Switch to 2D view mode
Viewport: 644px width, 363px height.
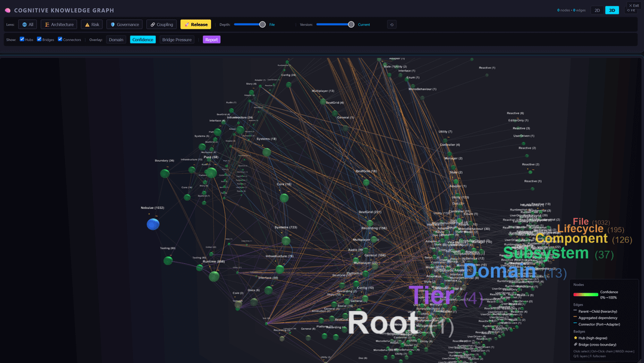point(597,10)
